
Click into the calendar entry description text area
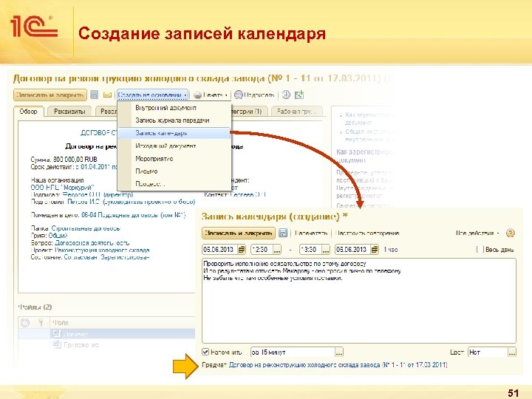(359, 301)
